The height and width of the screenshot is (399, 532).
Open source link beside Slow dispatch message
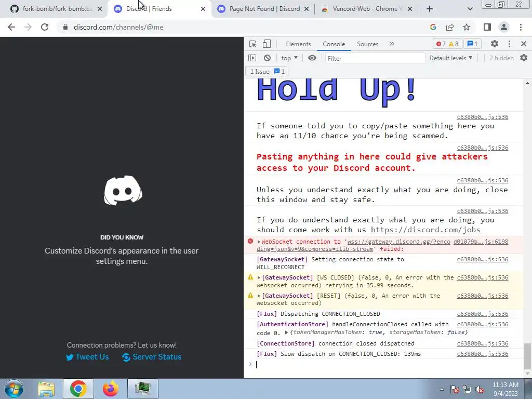pos(483,354)
